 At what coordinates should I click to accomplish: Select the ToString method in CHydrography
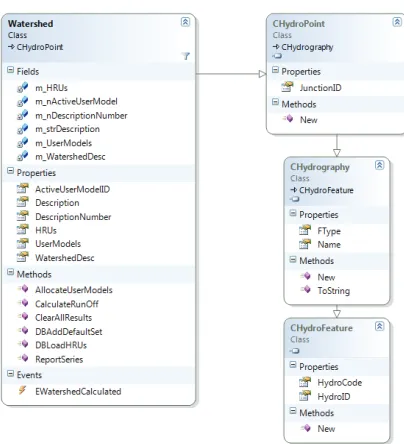point(334,291)
